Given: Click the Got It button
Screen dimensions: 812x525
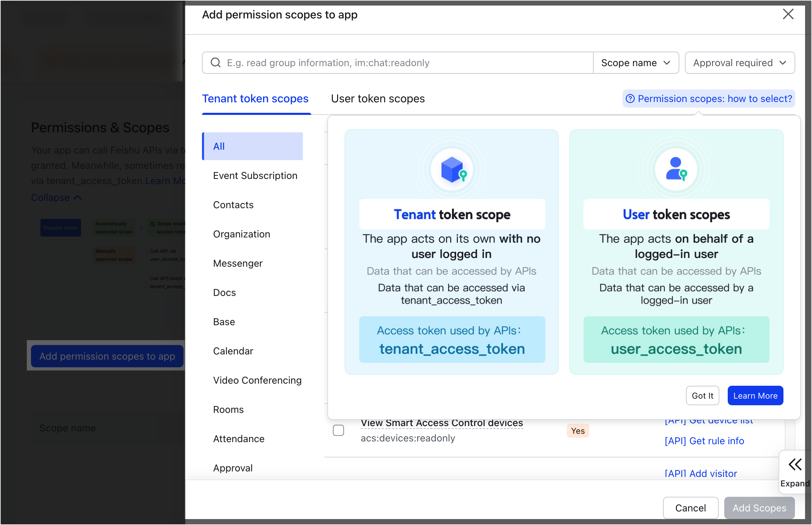Looking at the screenshot, I should point(702,395).
